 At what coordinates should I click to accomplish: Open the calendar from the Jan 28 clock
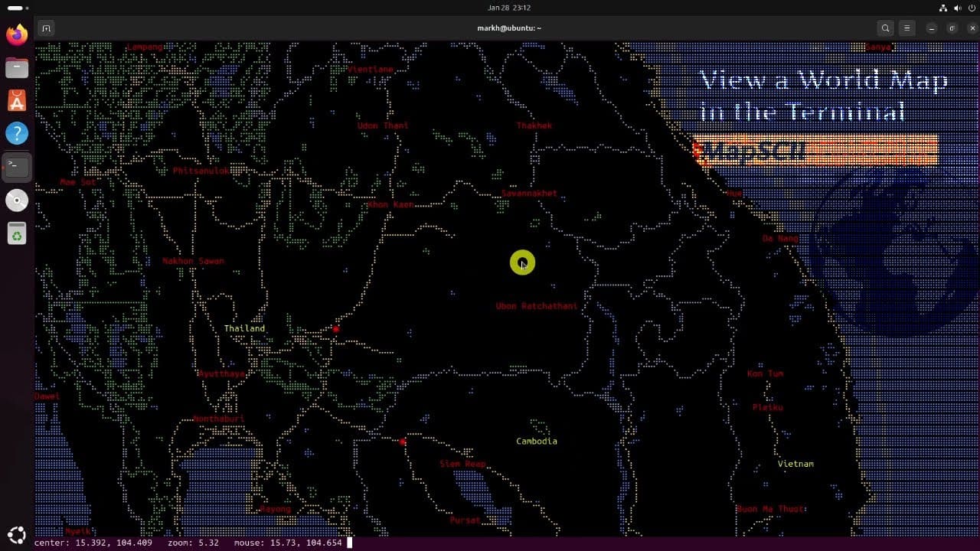tap(509, 8)
